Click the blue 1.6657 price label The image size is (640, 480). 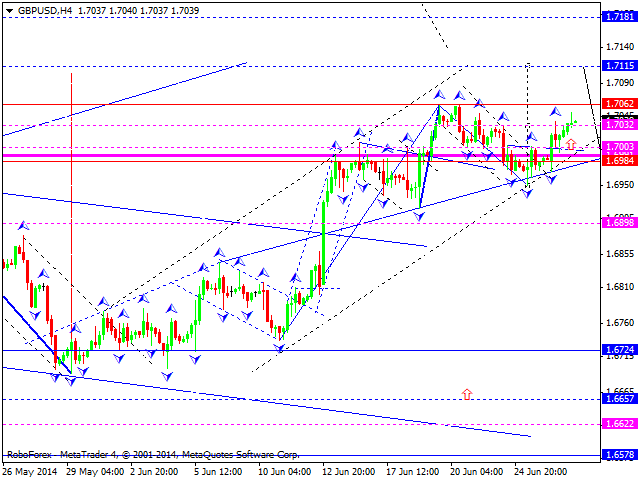click(x=619, y=398)
